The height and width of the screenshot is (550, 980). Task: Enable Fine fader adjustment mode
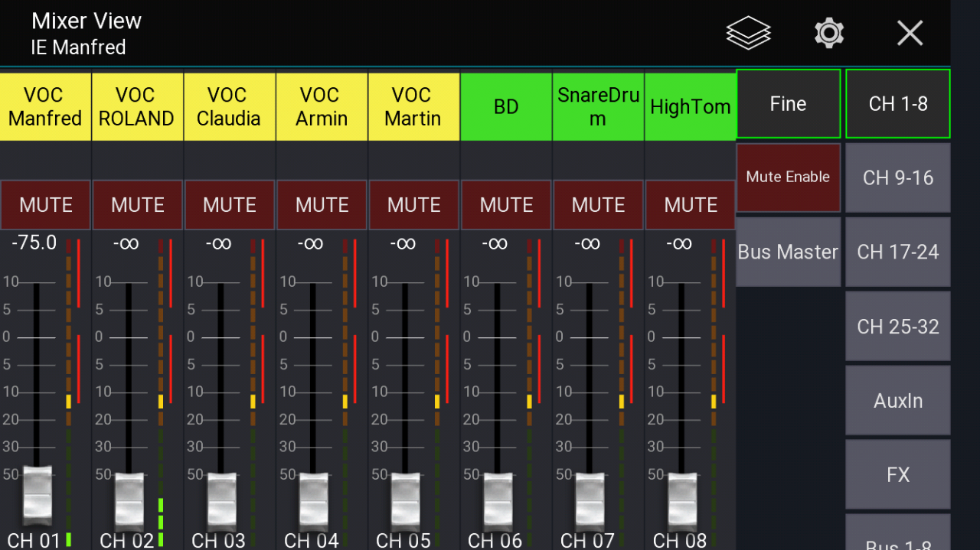788,104
